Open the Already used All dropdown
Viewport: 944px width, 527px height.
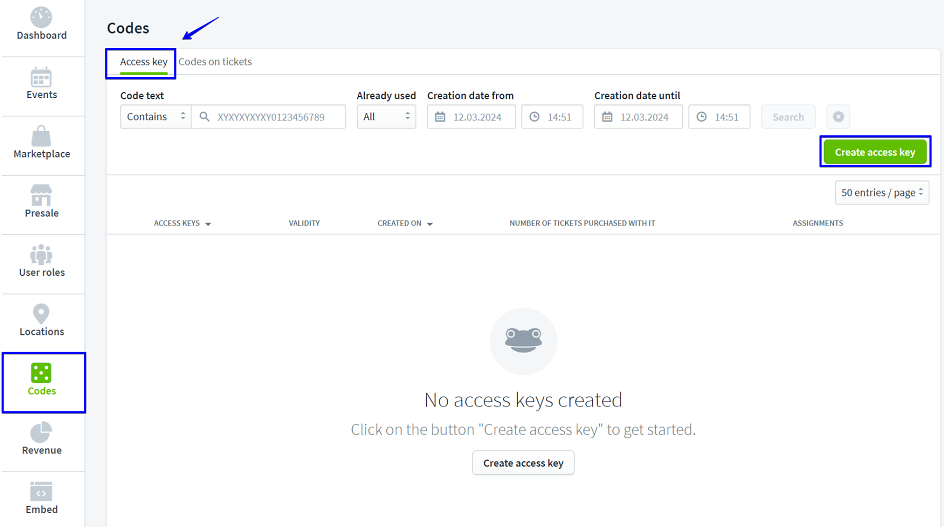coord(386,117)
